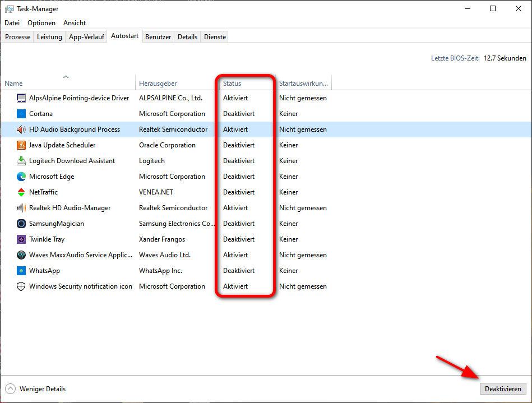Select the Cortana icon
The image size is (532, 403).
21,113
